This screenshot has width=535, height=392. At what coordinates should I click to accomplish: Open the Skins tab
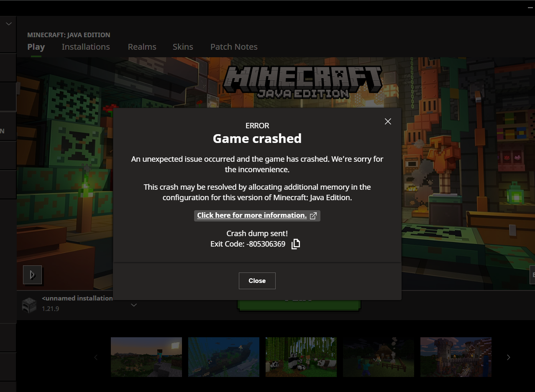(x=183, y=47)
